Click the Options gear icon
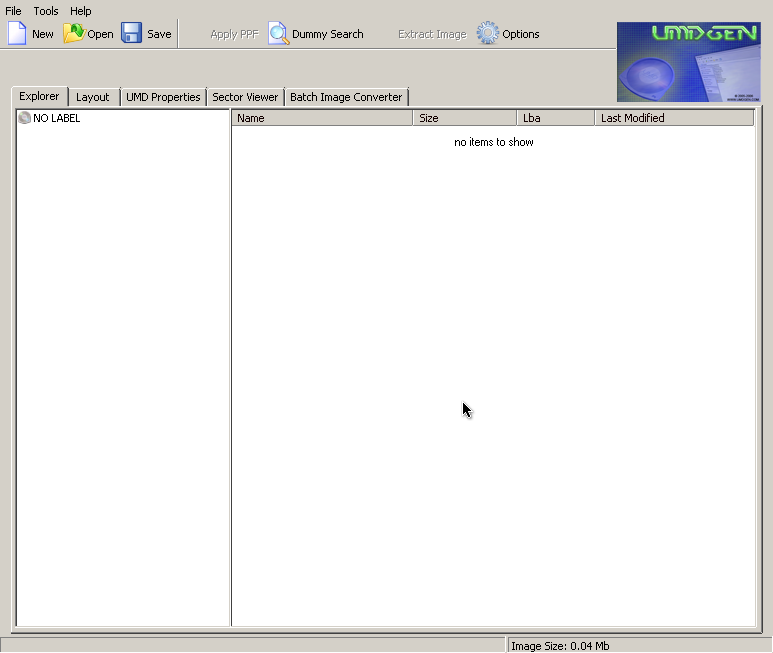773x653 pixels. 488,33
